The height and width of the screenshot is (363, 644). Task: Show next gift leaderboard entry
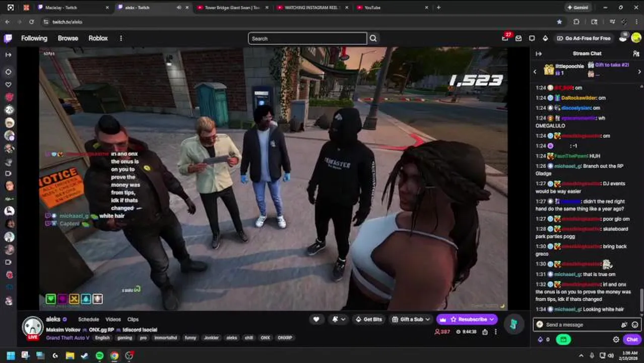(x=639, y=72)
